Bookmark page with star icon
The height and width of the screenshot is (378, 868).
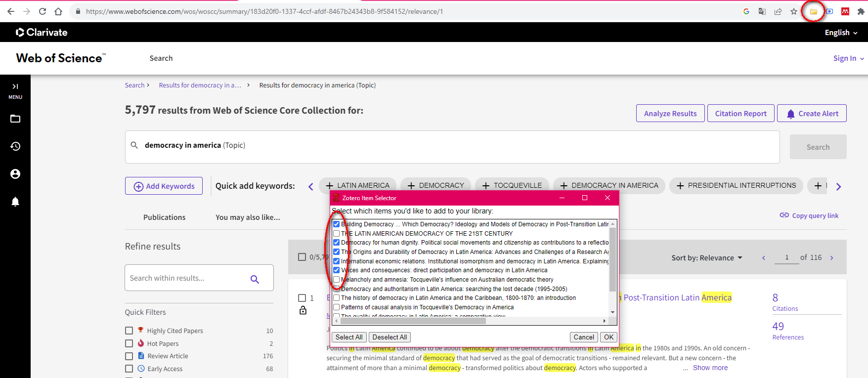point(794,11)
